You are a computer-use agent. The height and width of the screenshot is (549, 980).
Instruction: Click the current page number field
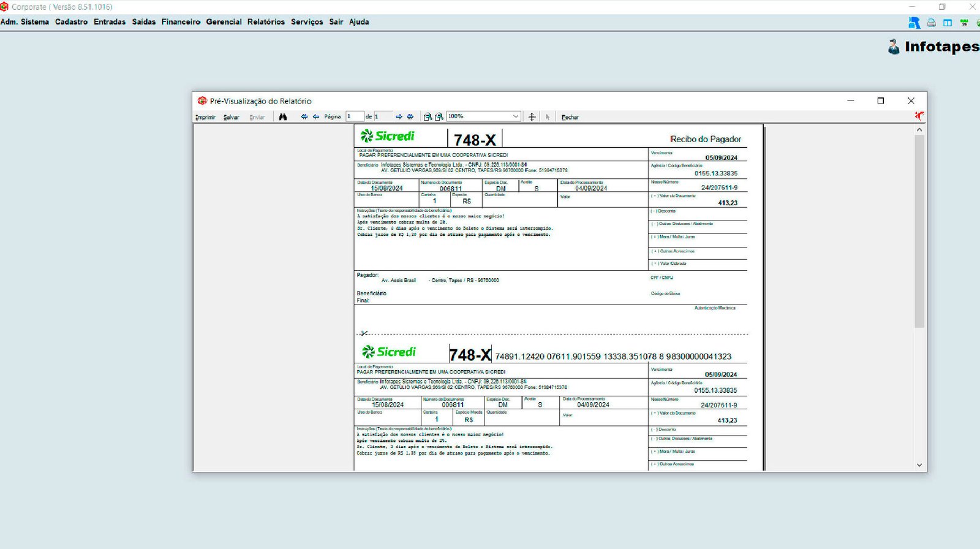pyautogui.click(x=355, y=116)
